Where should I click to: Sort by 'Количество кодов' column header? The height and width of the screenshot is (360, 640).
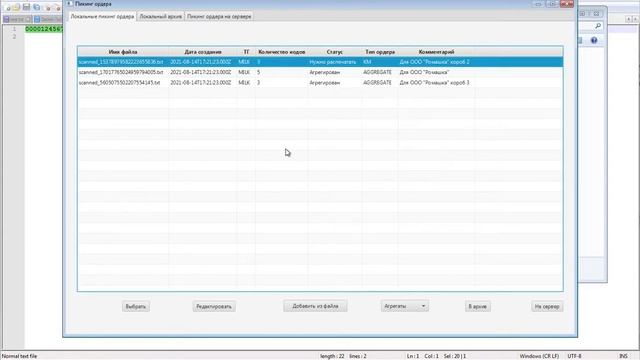[282, 52]
